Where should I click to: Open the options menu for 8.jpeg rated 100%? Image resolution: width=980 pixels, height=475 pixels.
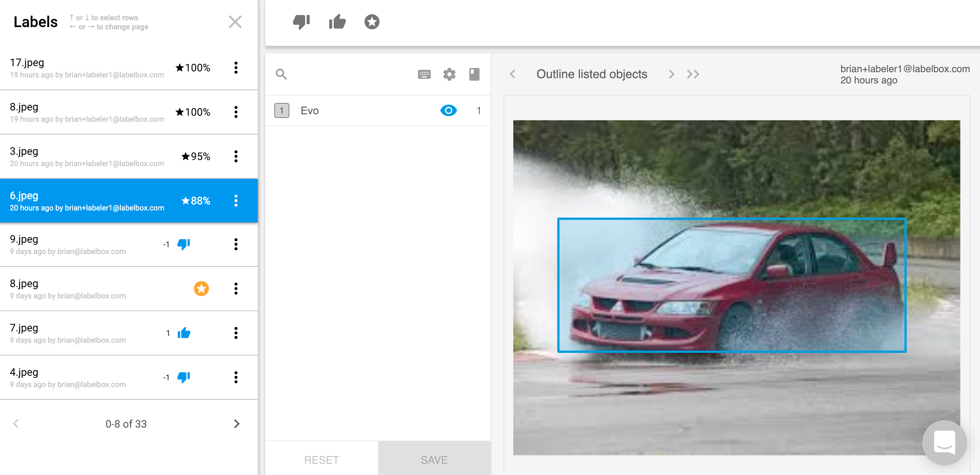[236, 112]
